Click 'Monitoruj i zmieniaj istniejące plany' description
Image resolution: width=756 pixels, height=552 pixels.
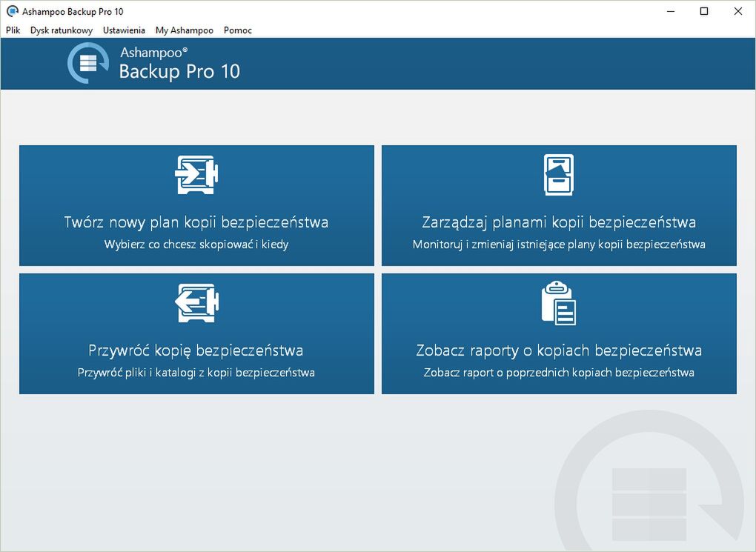559,245
